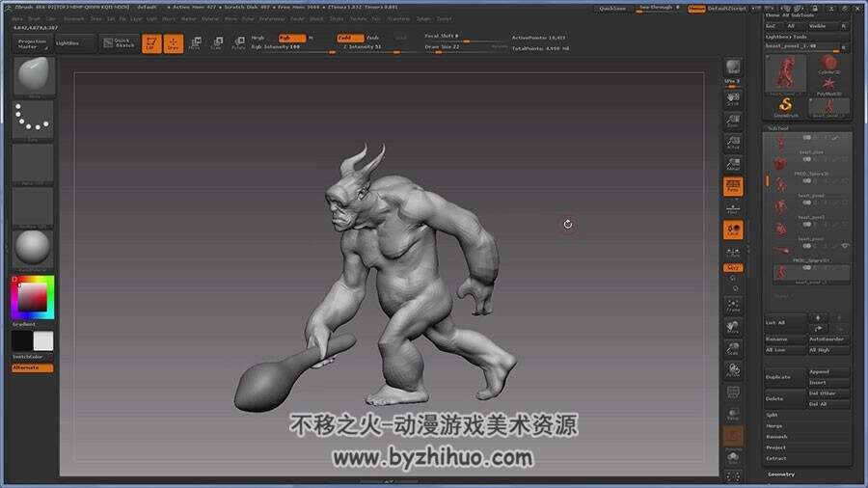
Task: Click the BPR render button
Action: click(733, 68)
